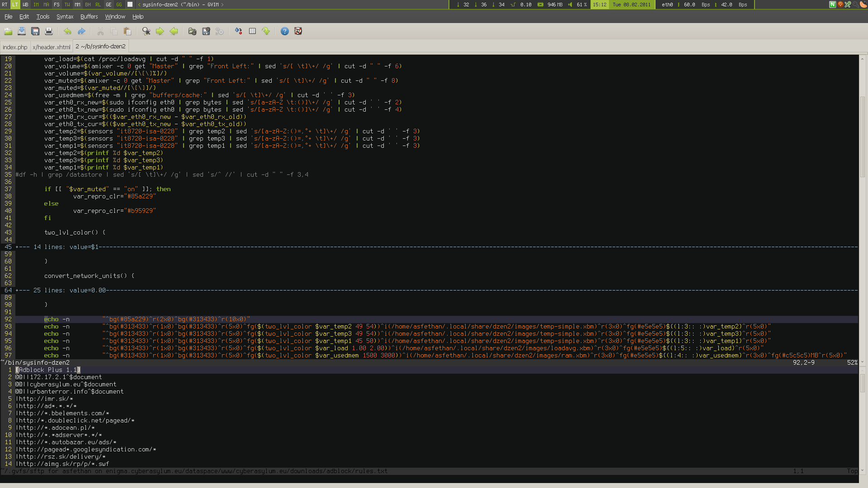Screen dimensions: 868x488
Task: Click the Save Session toolbar icon
Action: pyautogui.click(x=206, y=31)
